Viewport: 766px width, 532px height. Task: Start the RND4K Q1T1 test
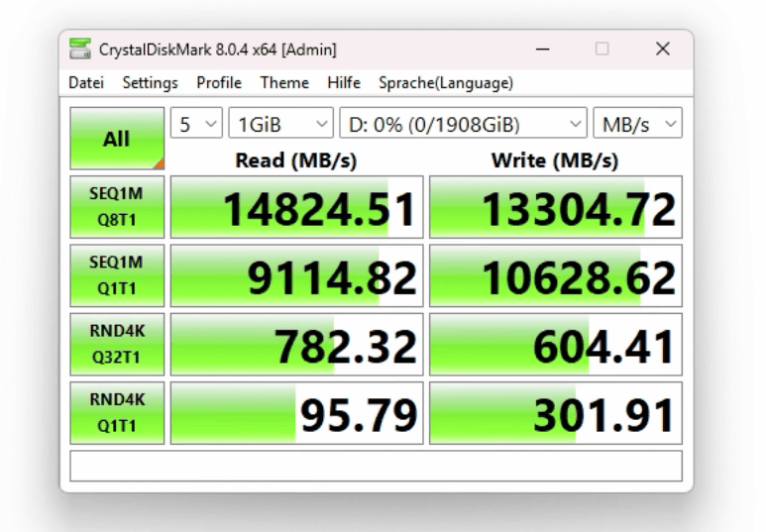117,413
